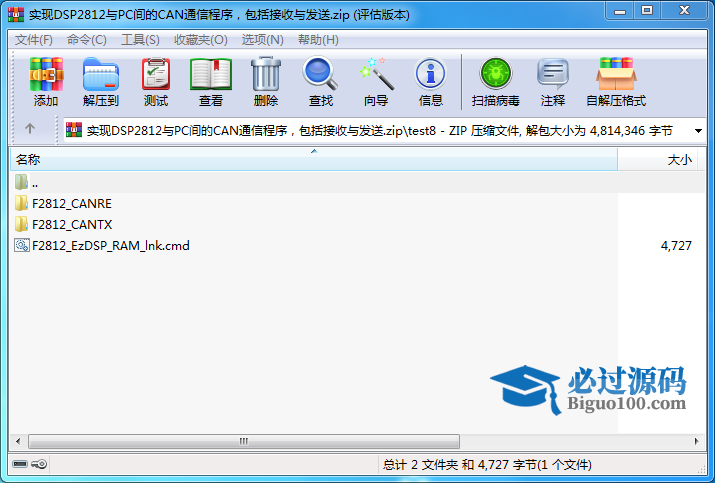Click the horizontal scrollbar thumb
The image size is (715, 483).
tap(244, 441)
